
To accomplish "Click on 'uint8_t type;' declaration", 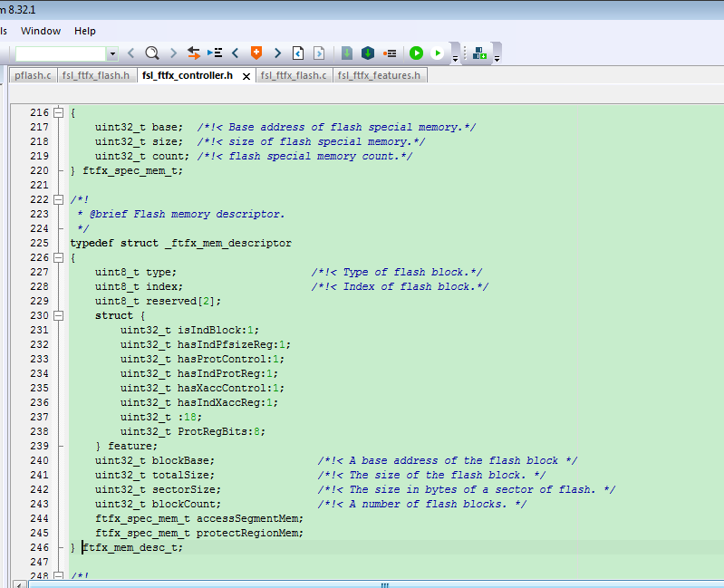I will tap(136, 273).
